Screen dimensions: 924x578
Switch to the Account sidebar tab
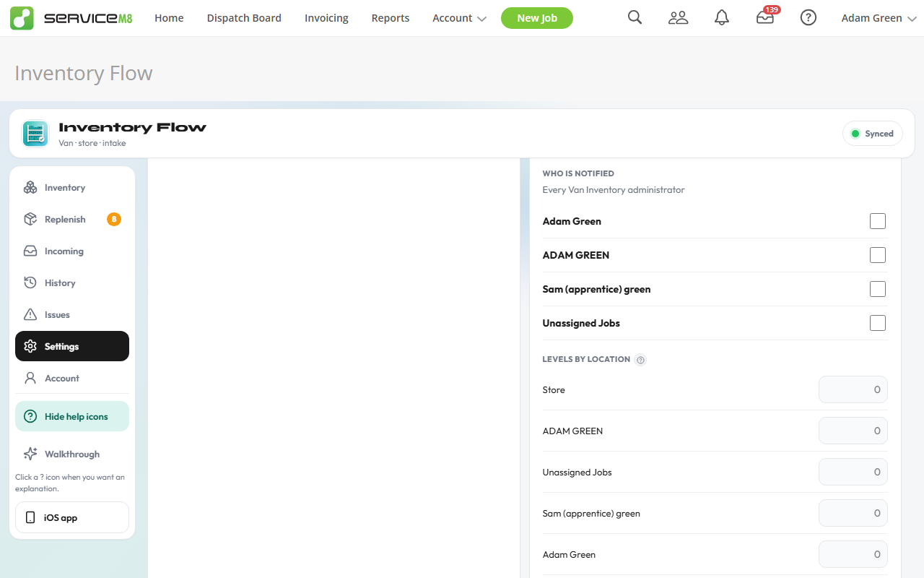click(x=72, y=378)
